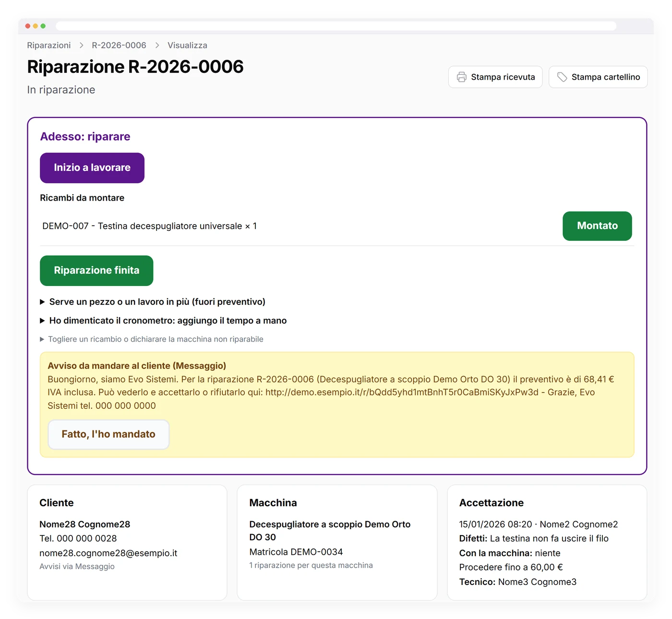Click the "Tecnico: Nome3 Cognome3" line
672x619 pixels.
click(x=518, y=582)
